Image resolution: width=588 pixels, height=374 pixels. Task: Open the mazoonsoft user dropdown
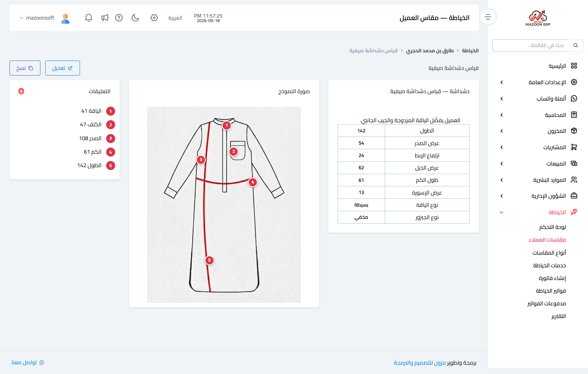point(37,18)
